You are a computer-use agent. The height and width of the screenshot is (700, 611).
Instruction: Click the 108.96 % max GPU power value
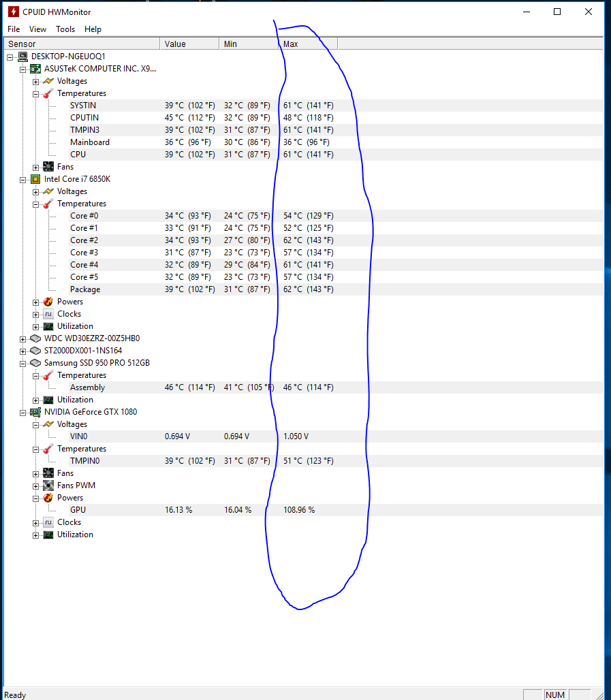click(x=299, y=510)
